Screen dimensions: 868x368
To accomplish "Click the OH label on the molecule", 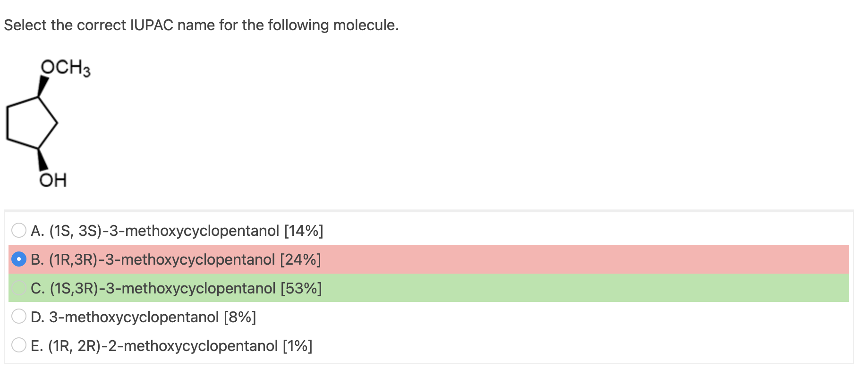I will 53,180.
